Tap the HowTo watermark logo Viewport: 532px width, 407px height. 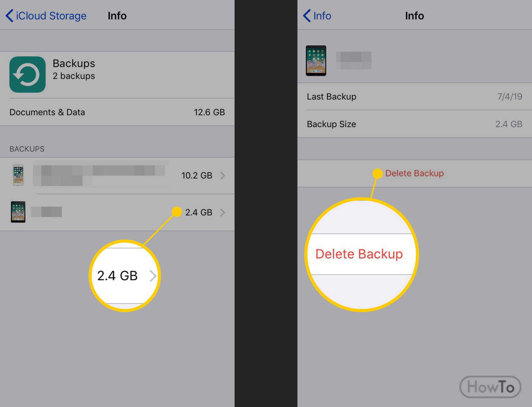coord(490,387)
